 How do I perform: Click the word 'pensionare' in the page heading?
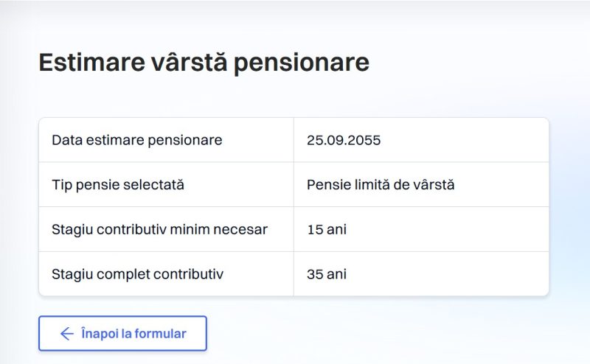coord(302,64)
